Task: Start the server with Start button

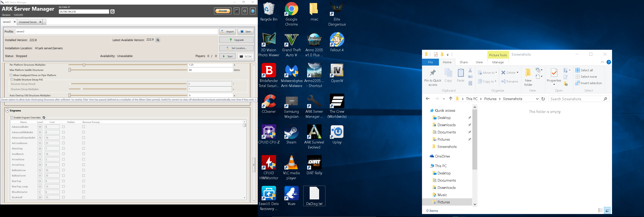Action: (x=227, y=56)
